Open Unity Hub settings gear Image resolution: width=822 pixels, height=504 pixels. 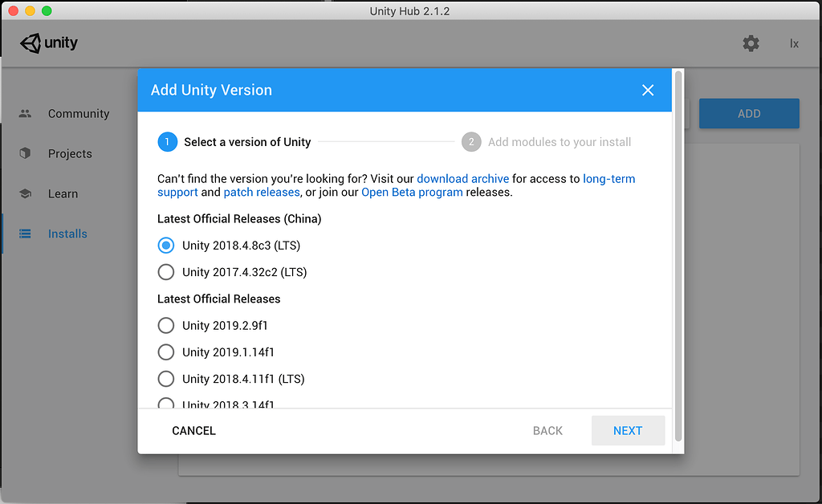click(x=751, y=43)
